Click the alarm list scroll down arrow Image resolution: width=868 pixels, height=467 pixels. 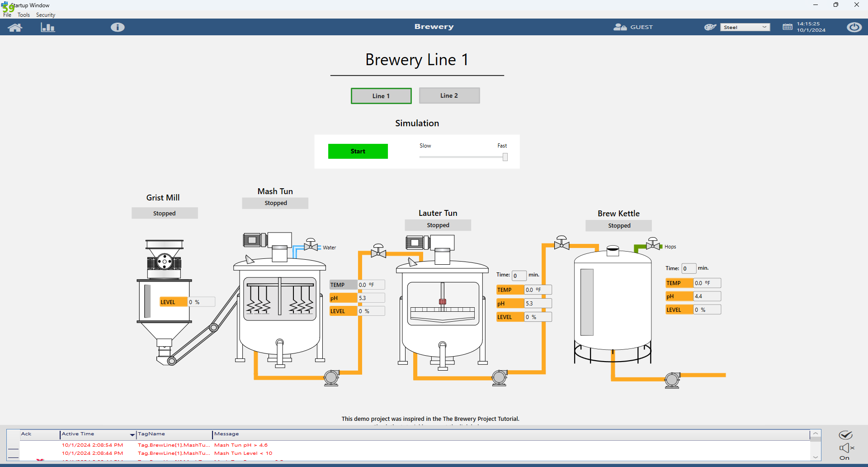(x=816, y=457)
